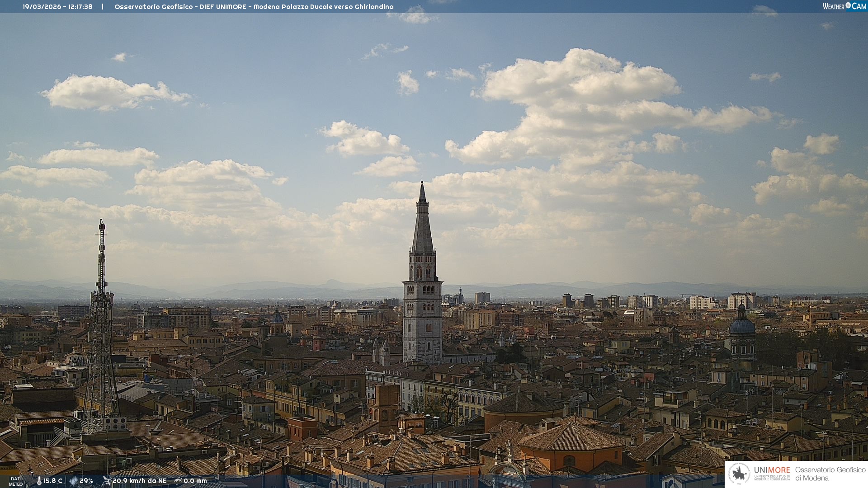Click the 0.0 mm rainfall value
The height and width of the screenshot is (488, 868).
(195, 481)
